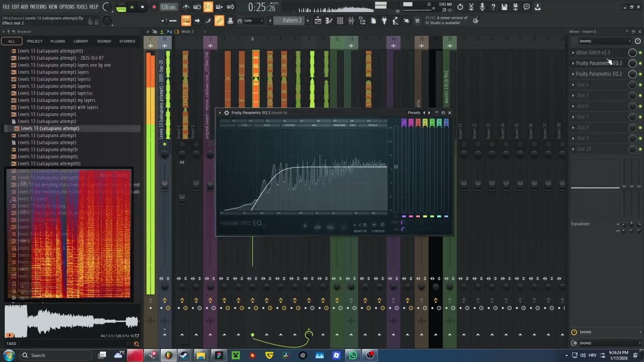Switch browser to the STARRED tab
This screenshot has width=644, height=362.
[127, 41]
